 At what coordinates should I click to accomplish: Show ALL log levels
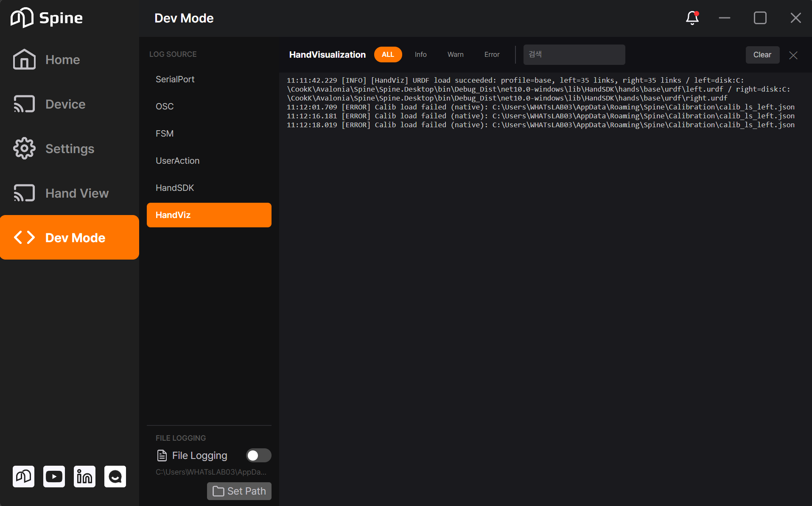(388, 55)
